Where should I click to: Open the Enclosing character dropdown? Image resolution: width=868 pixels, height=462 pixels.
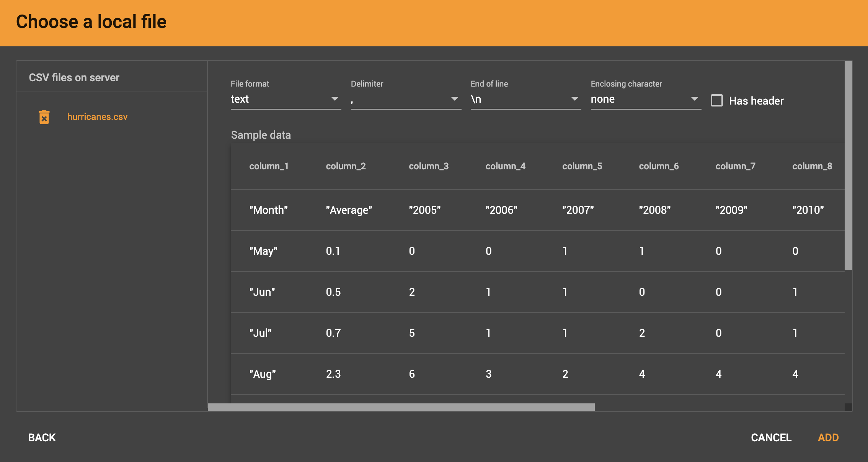pos(694,99)
